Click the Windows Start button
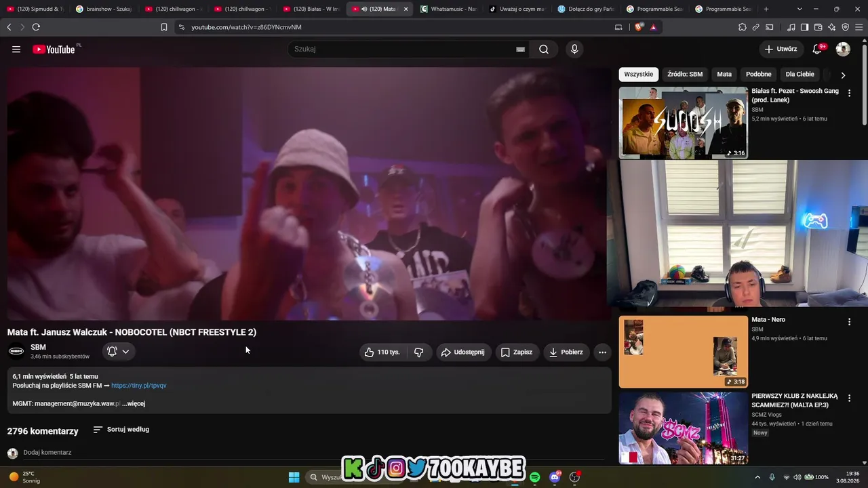The width and height of the screenshot is (868, 488). tap(294, 477)
